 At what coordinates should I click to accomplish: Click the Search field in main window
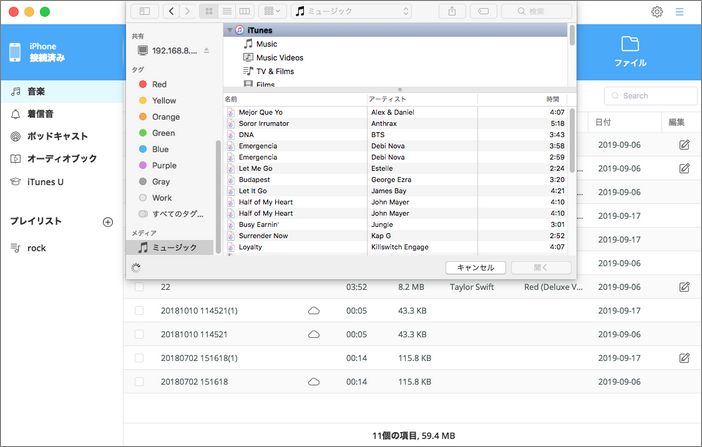651,95
